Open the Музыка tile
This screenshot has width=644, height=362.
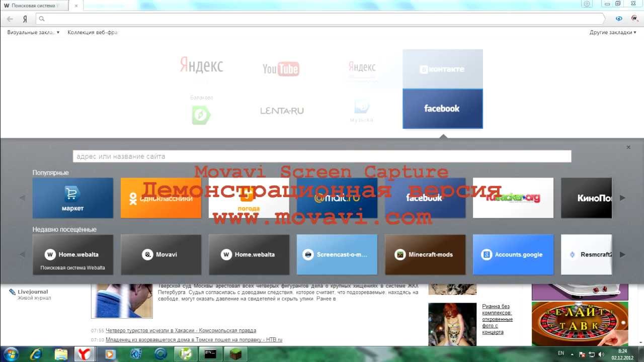pyautogui.click(x=362, y=110)
